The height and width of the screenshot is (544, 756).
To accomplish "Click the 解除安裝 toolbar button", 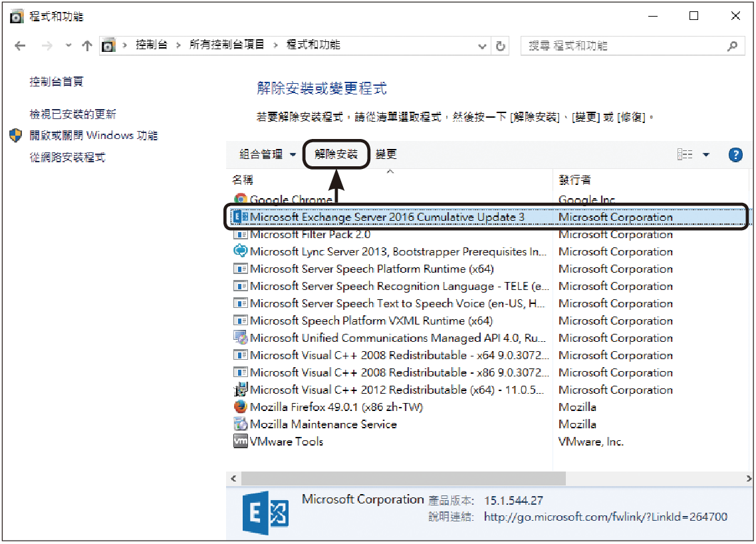I will [336, 154].
